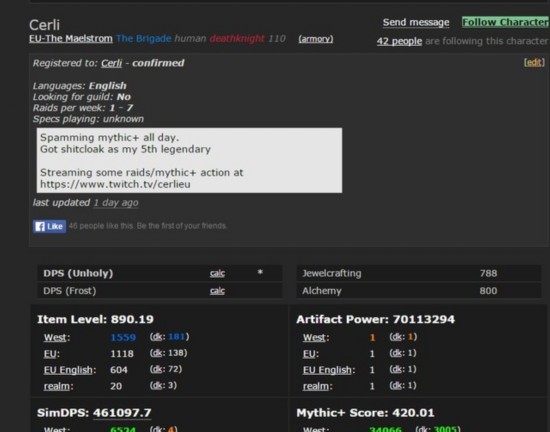Select the DPS (Unholy) spec row

(x=160, y=274)
